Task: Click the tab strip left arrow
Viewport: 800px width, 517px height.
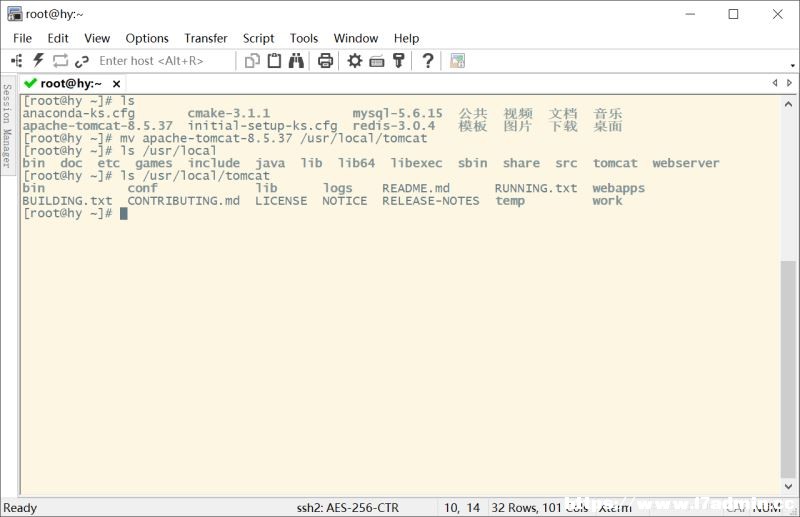Action: pos(775,83)
